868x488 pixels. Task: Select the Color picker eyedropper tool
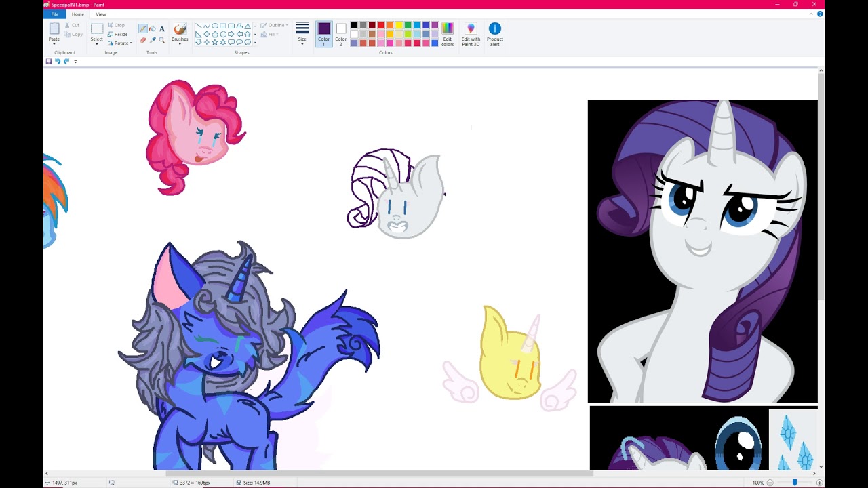153,40
